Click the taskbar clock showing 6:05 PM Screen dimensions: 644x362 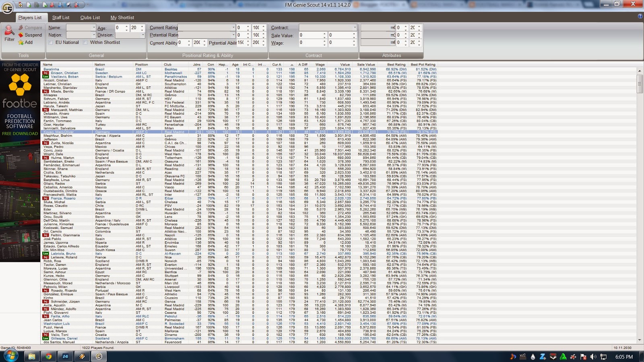coord(624,357)
